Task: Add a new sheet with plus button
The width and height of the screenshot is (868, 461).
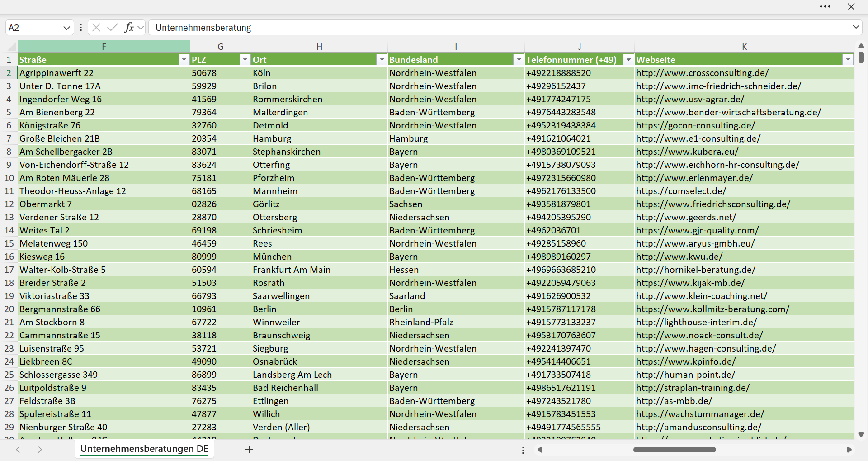Action: (x=249, y=450)
